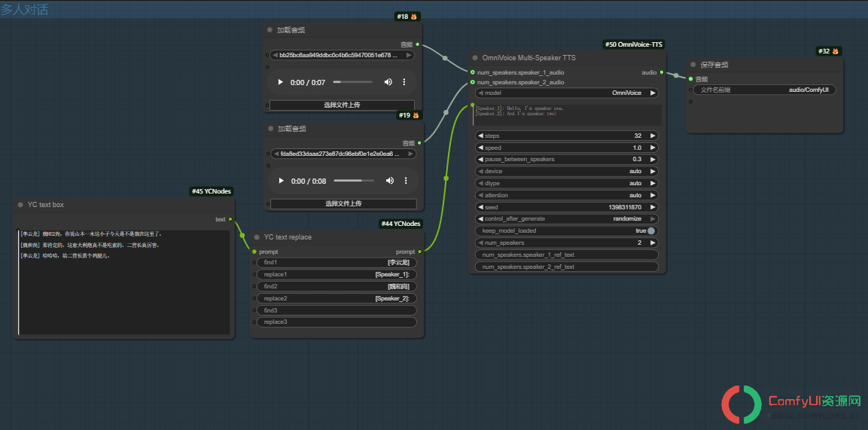Play the 0:07 audio in node #18
Viewport: 868px width, 430px height.
click(280, 82)
